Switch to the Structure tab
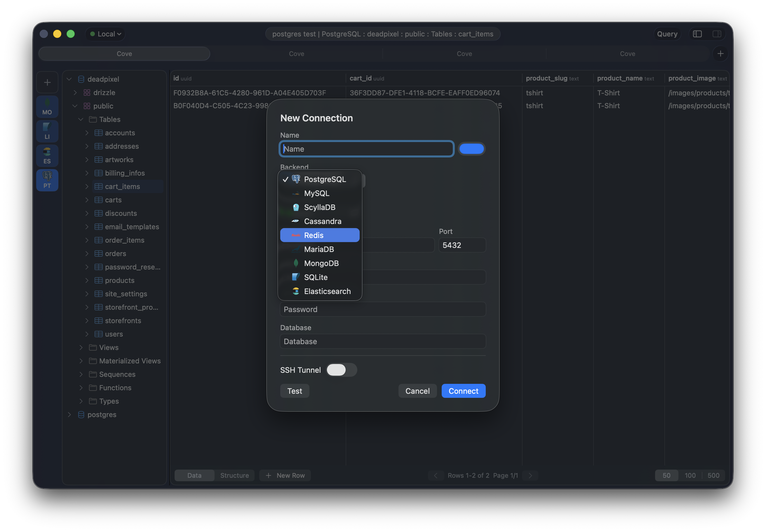The width and height of the screenshot is (766, 532). pos(234,475)
